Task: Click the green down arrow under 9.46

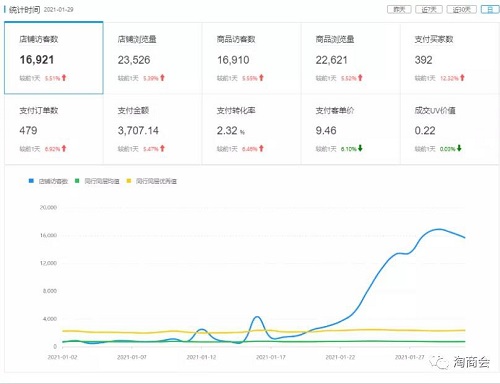Action: pos(360,148)
